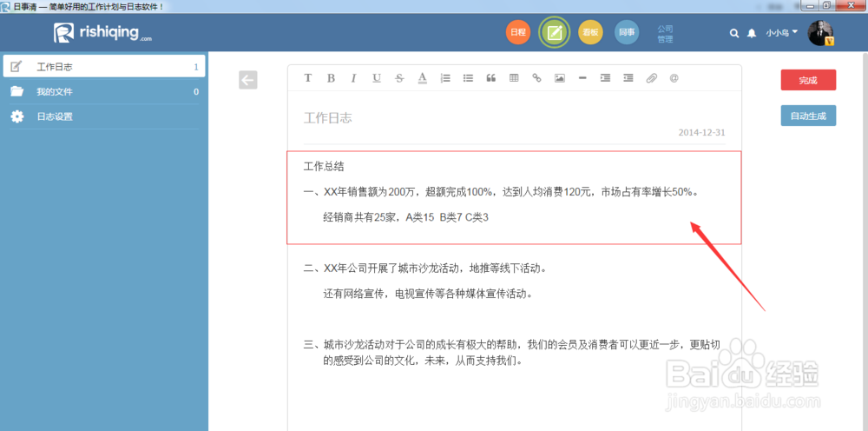
Task: Click the search magnifier icon
Action: pos(734,33)
